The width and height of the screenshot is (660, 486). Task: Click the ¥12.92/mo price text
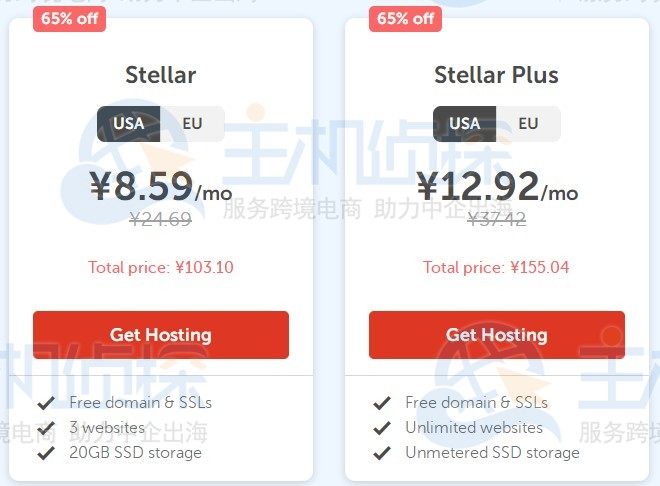click(x=497, y=187)
